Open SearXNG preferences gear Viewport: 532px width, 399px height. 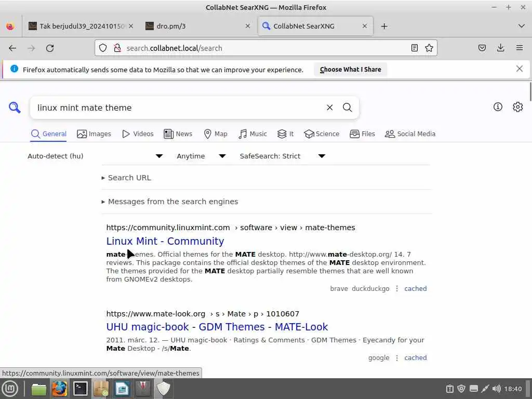[x=518, y=107]
